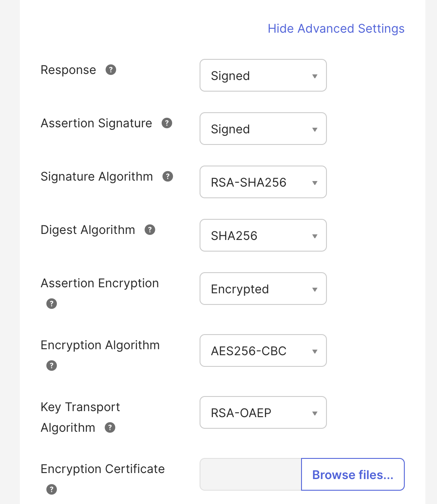This screenshot has height=504, width=437.
Task: Click the chevron on the Response selector
Action: (314, 75)
